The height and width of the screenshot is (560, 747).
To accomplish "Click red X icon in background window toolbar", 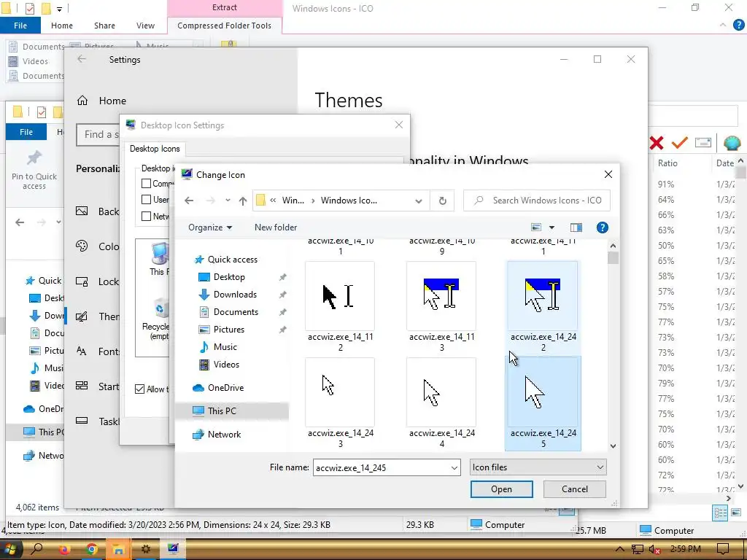I will 657,142.
